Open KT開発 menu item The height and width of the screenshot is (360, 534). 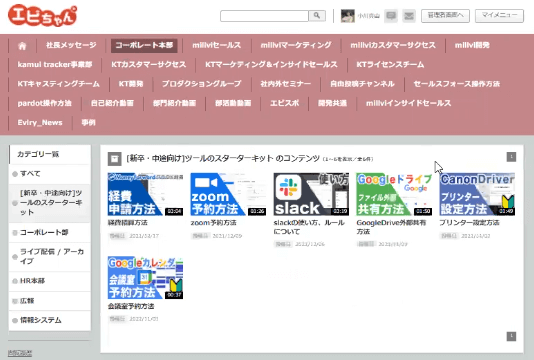coord(131,84)
